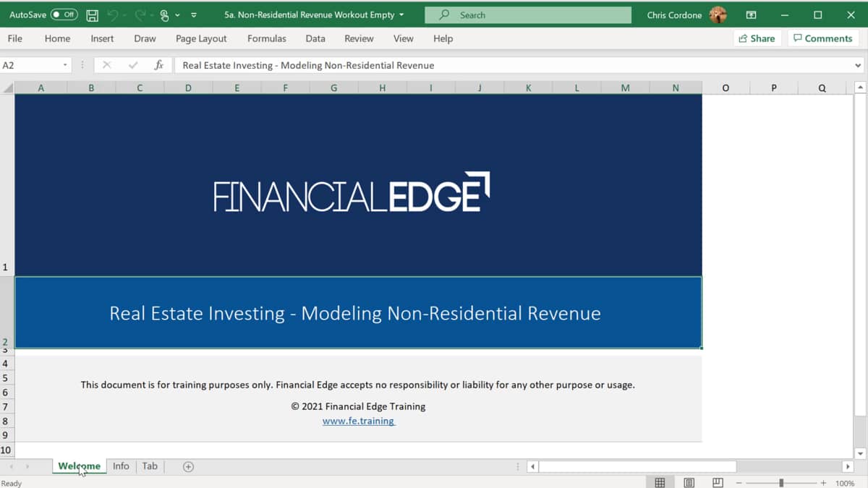Click zoom out minus icon
The width and height of the screenshot is (868, 488).
(739, 483)
